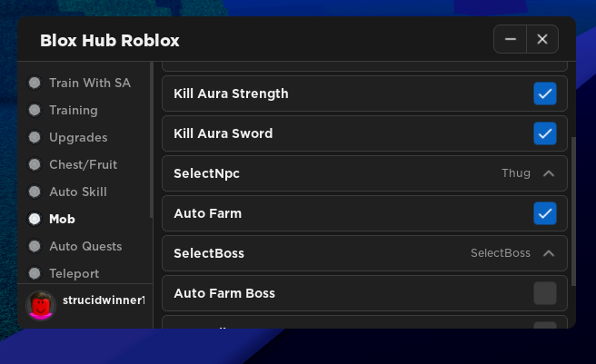The height and width of the screenshot is (364, 596).
Task: Click the circle icon next to Auto Quests
Action: click(x=35, y=246)
